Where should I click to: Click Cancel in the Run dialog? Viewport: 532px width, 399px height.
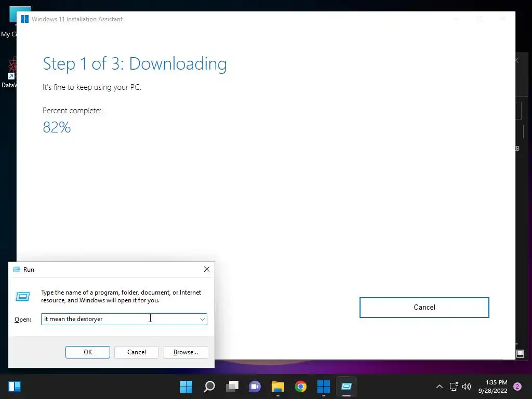pos(137,352)
